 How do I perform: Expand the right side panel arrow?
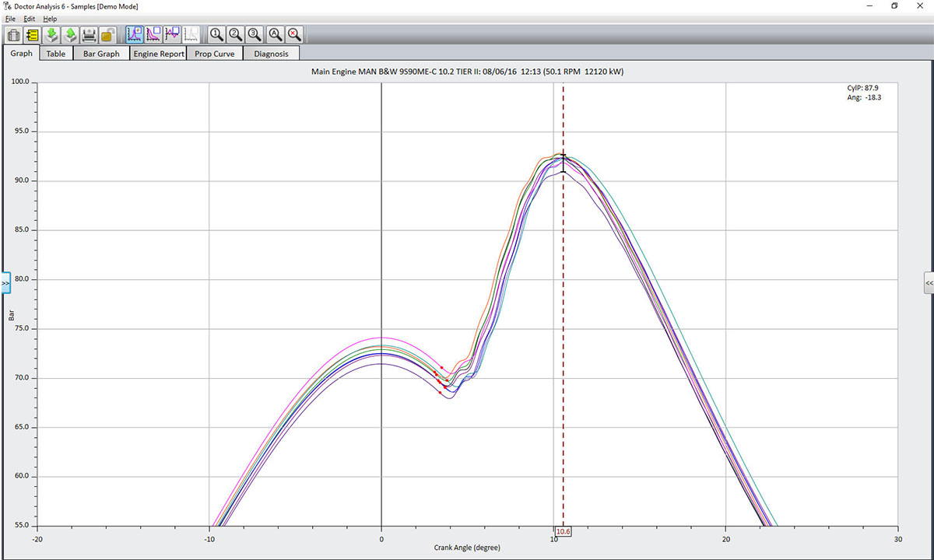929,283
